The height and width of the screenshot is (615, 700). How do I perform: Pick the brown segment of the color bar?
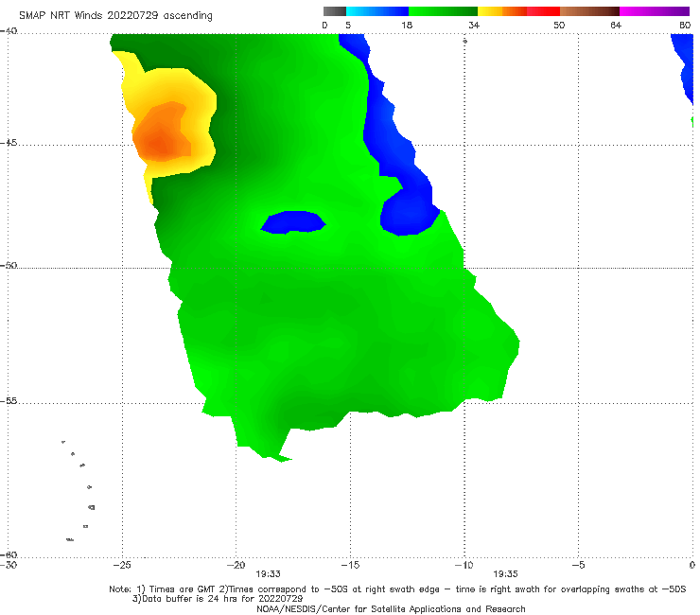589,11
